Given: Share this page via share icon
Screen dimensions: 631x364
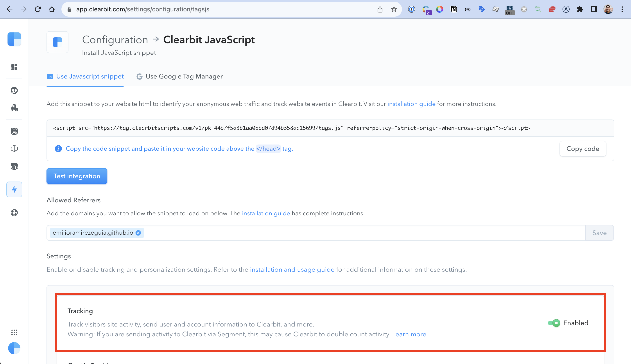Looking at the screenshot, I should (x=380, y=9).
